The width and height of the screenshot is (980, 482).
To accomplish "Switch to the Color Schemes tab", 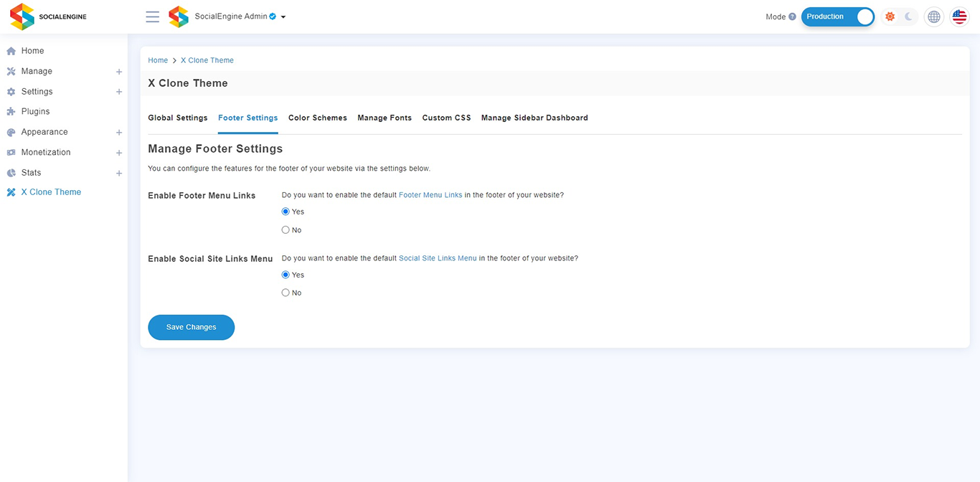I will [318, 118].
